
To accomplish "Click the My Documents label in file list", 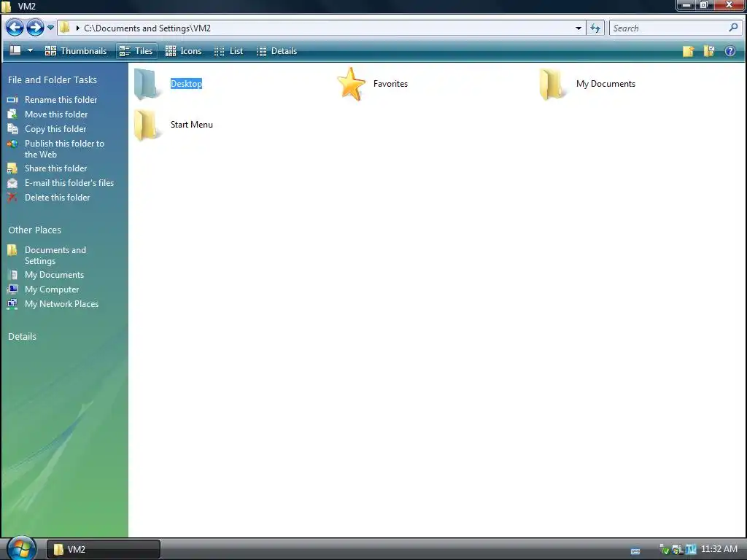I will pos(605,84).
